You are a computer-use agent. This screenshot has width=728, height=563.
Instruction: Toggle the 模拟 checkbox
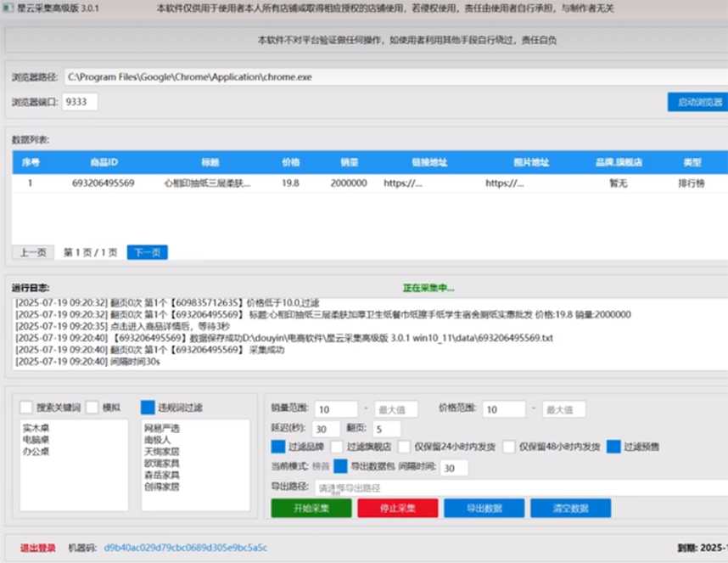click(92, 408)
